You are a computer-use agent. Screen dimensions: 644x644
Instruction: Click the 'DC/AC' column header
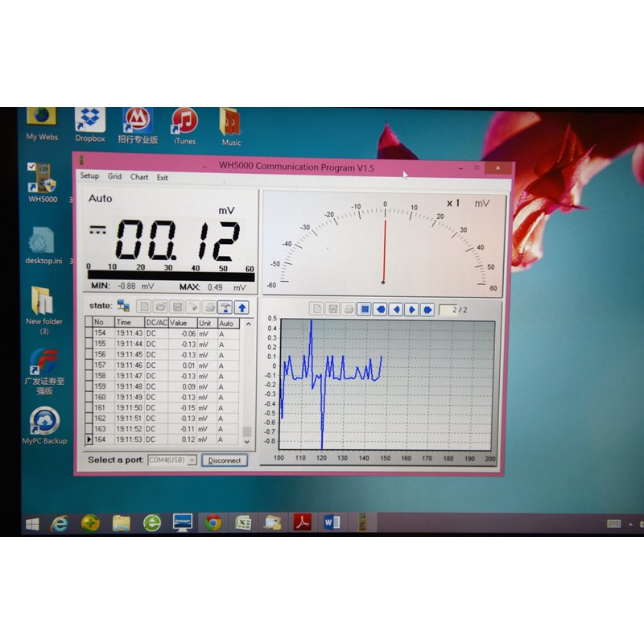156,323
